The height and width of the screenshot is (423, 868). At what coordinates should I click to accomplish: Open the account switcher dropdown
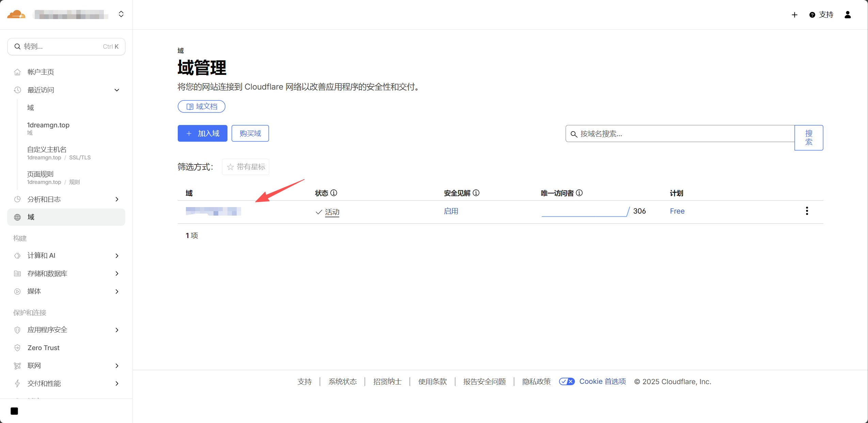coord(121,14)
